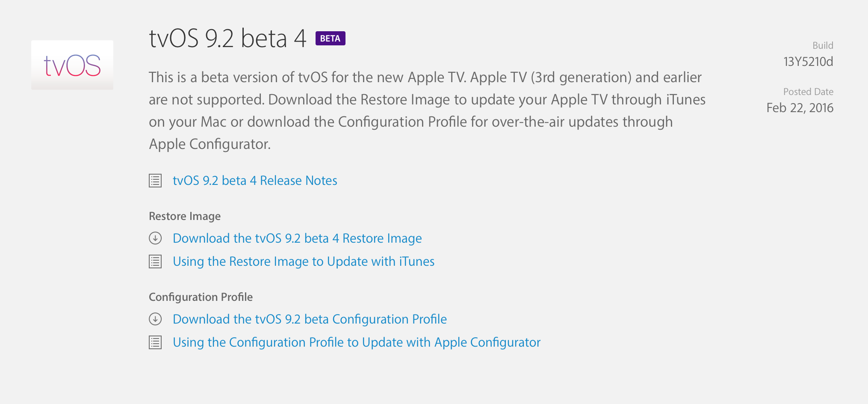The height and width of the screenshot is (404, 868).
Task: Click the Restore Image section heading
Action: pos(185,216)
